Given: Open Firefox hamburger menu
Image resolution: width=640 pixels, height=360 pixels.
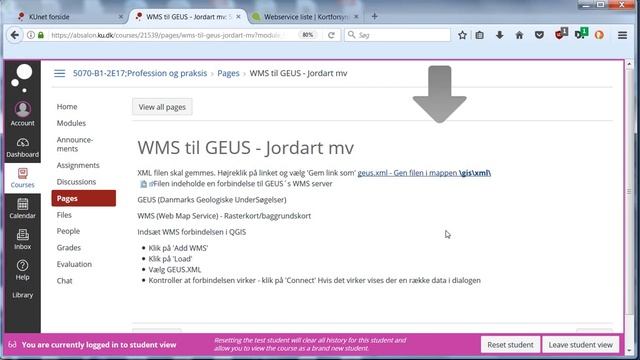Looking at the screenshot, I should point(622,35).
